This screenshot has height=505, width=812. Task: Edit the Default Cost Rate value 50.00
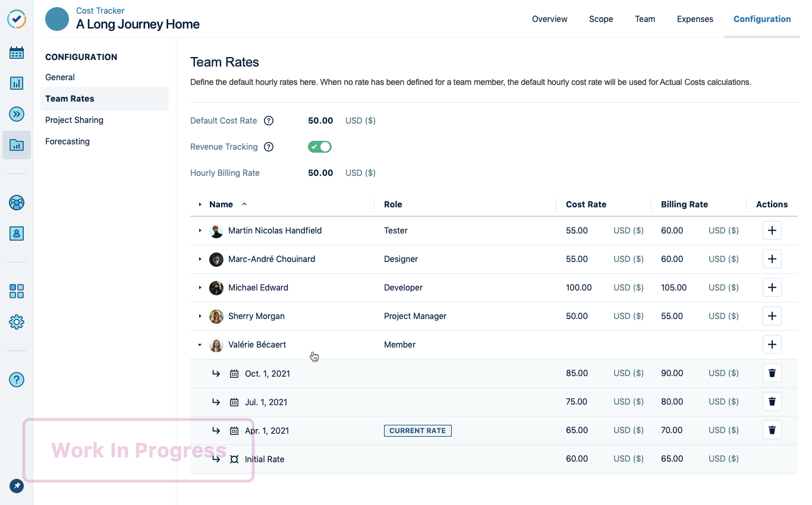(x=320, y=121)
